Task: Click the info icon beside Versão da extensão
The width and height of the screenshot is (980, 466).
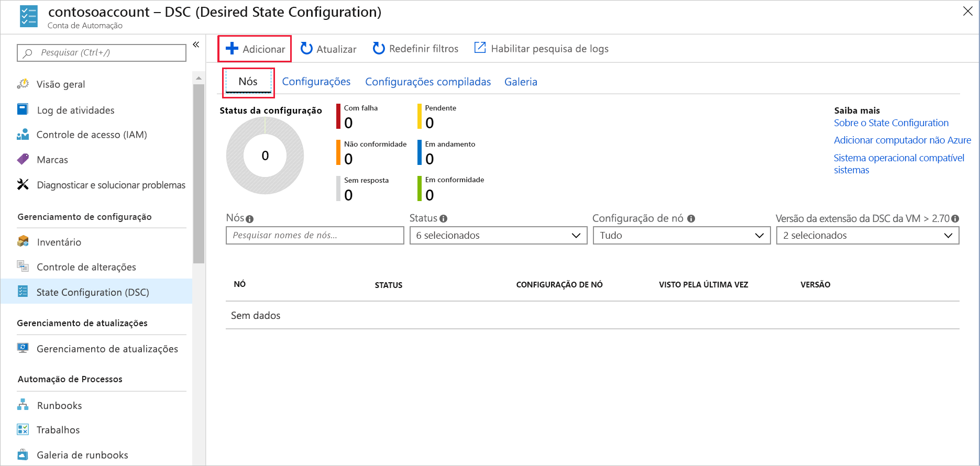Action: [955, 219]
